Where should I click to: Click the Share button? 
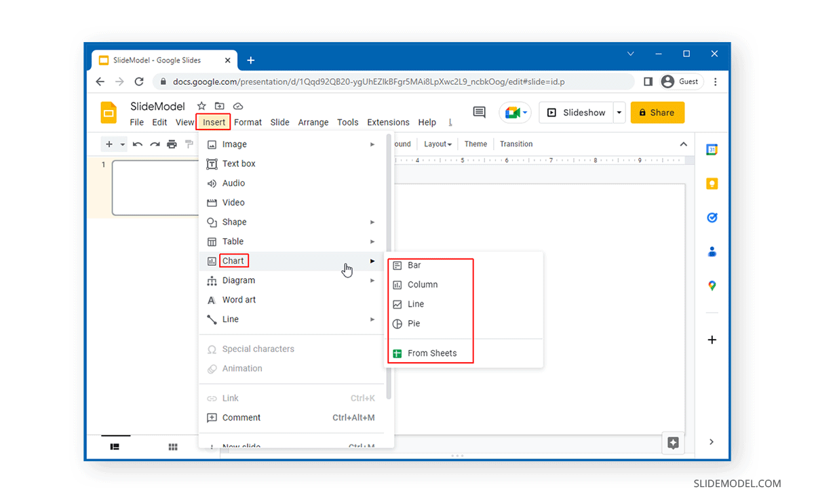657,112
